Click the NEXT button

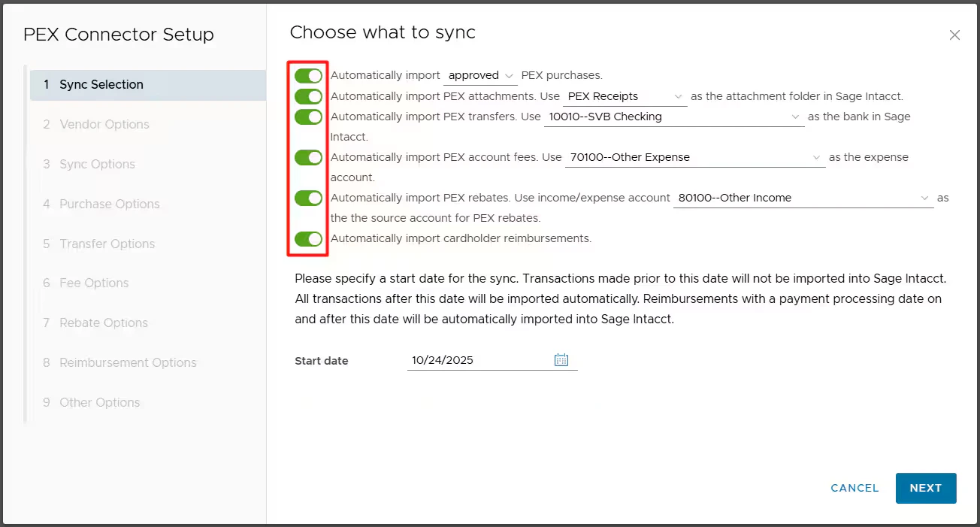tap(926, 488)
